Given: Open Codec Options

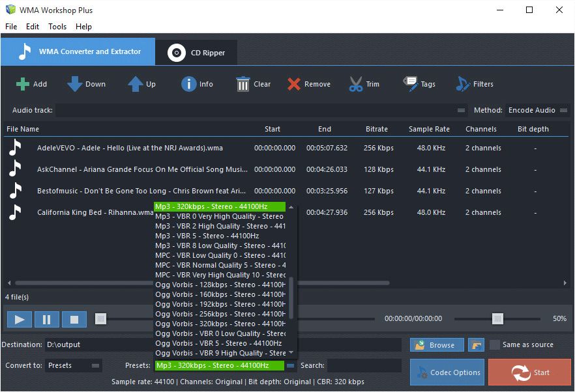Looking at the screenshot, I should 447,372.
